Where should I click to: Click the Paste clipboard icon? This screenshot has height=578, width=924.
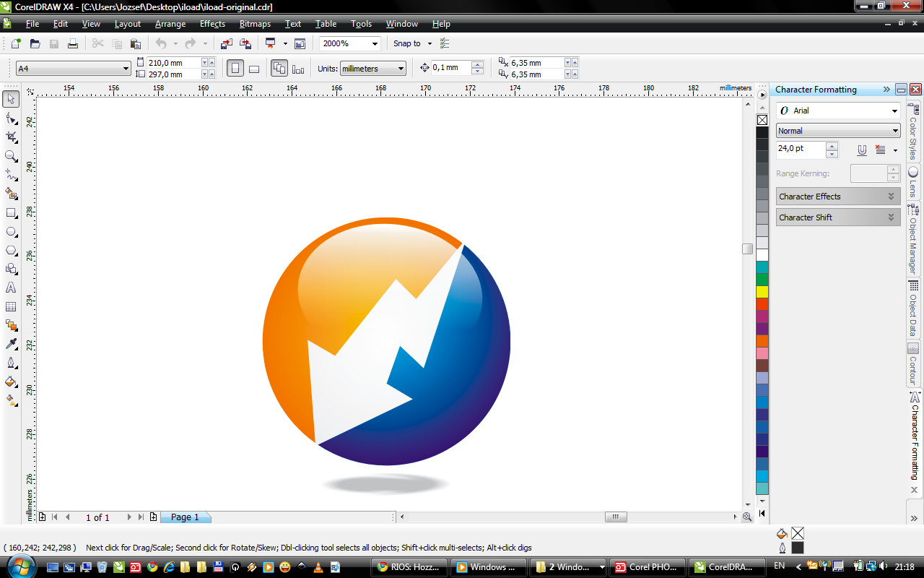tap(135, 43)
